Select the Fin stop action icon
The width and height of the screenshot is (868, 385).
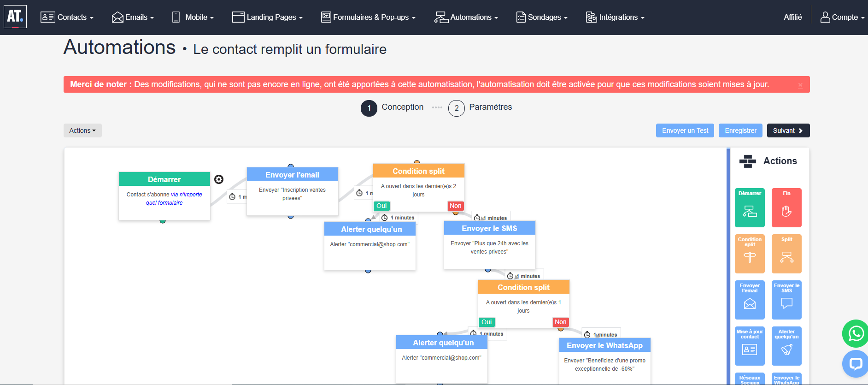[x=786, y=208]
